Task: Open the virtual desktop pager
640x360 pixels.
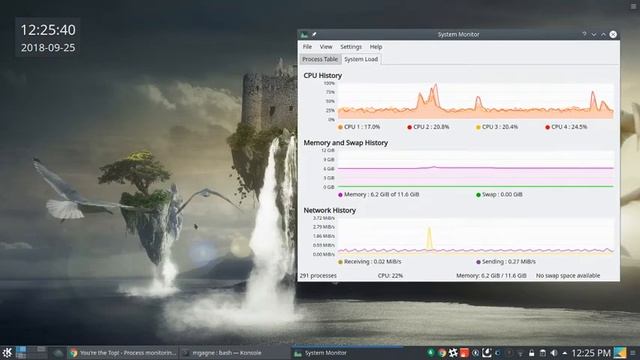Action: click(x=31, y=352)
